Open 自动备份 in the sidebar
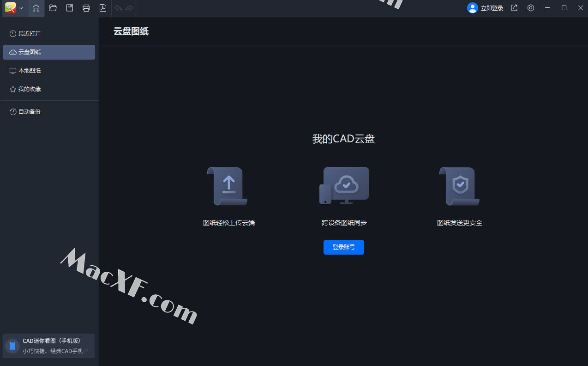 pyautogui.click(x=30, y=112)
